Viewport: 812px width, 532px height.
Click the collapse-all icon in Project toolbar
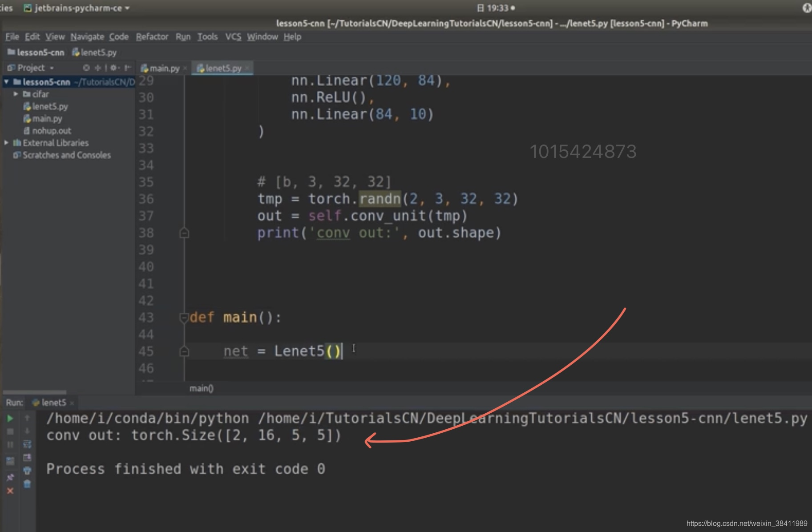(98, 68)
